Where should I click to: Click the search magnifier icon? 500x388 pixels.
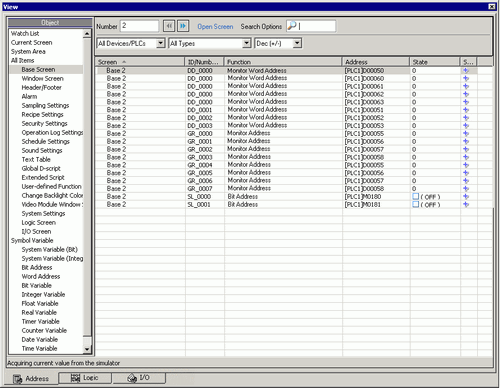pos(292,26)
